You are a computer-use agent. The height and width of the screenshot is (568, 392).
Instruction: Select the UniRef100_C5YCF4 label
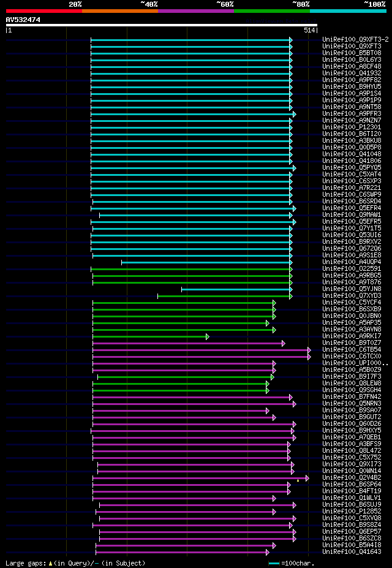coord(352,303)
